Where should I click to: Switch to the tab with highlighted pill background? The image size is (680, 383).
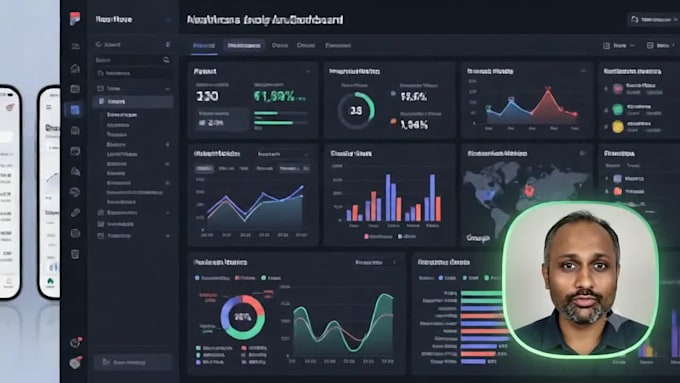(244, 45)
